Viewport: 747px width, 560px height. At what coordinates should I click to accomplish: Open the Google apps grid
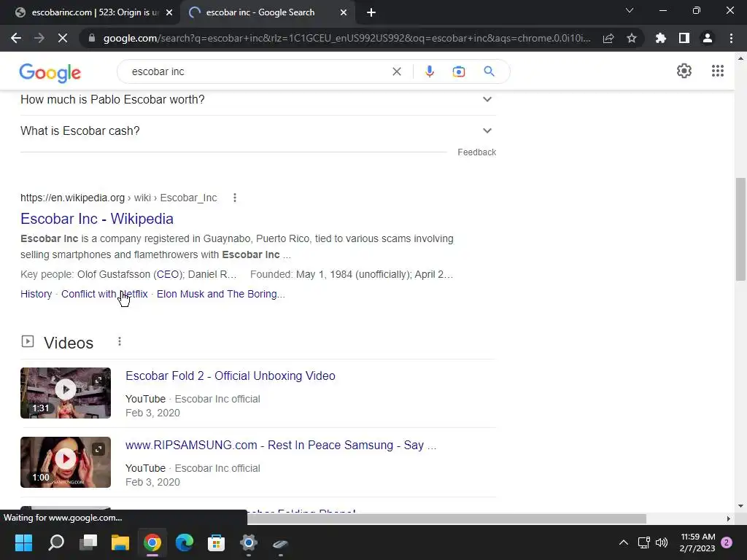tap(718, 71)
